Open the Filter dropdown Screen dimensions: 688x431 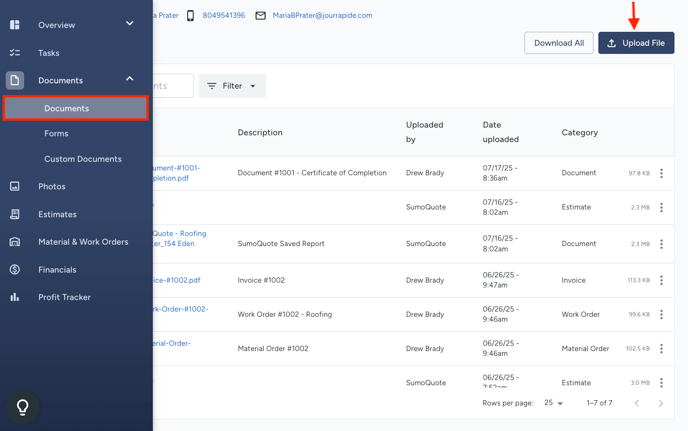pyautogui.click(x=232, y=86)
